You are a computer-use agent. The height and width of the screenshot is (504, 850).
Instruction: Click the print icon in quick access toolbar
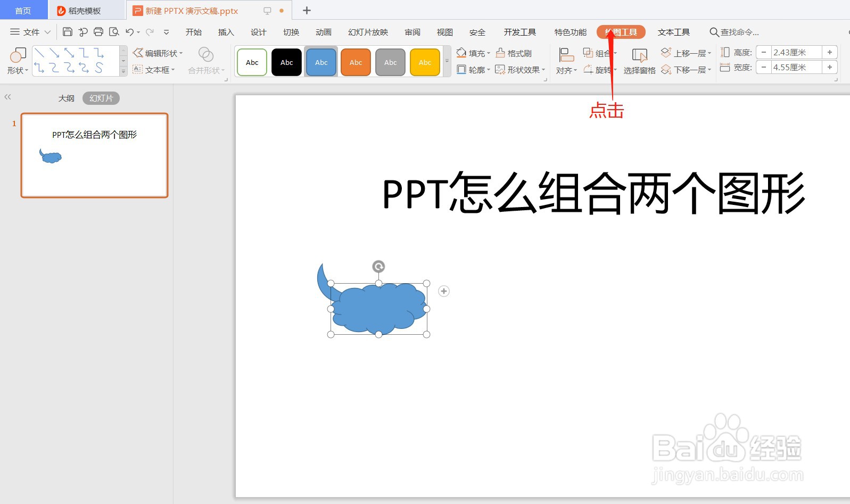tap(98, 32)
